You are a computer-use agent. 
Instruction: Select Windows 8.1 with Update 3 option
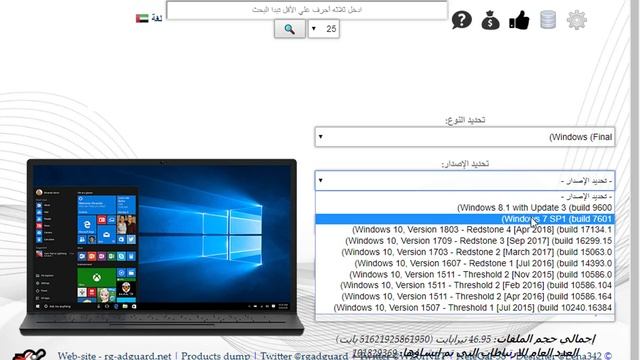tap(465, 207)
